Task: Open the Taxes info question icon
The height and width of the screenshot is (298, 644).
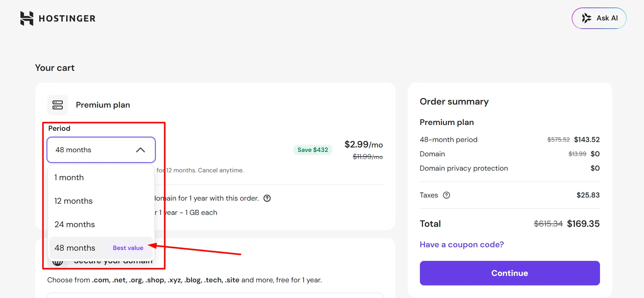Action: click(447, 195)
